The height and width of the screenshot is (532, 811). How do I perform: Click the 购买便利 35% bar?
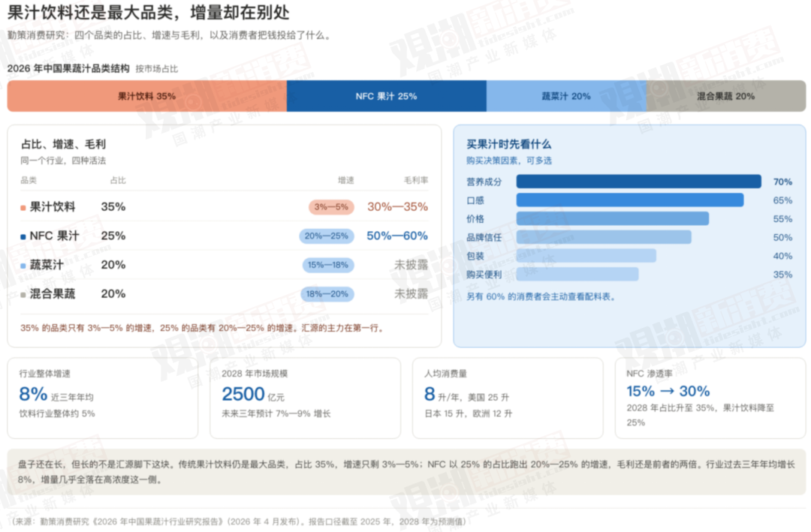tap(577, 275)
